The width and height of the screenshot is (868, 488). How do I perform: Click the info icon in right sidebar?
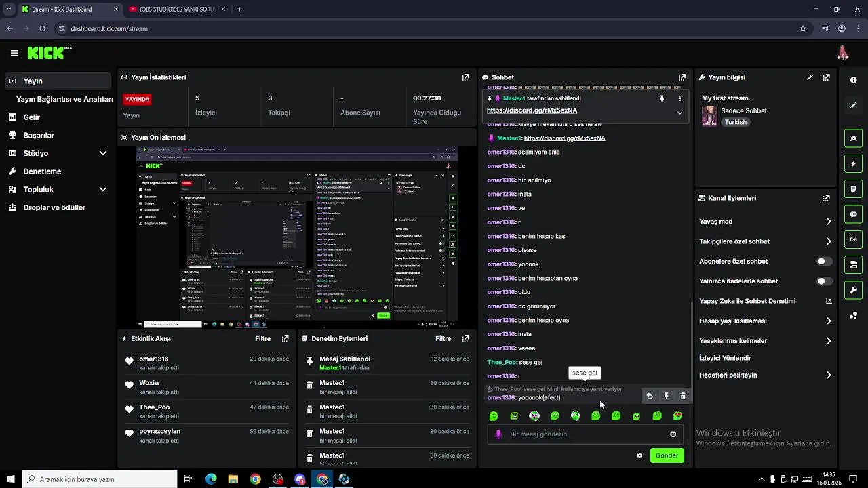[853, 80]
